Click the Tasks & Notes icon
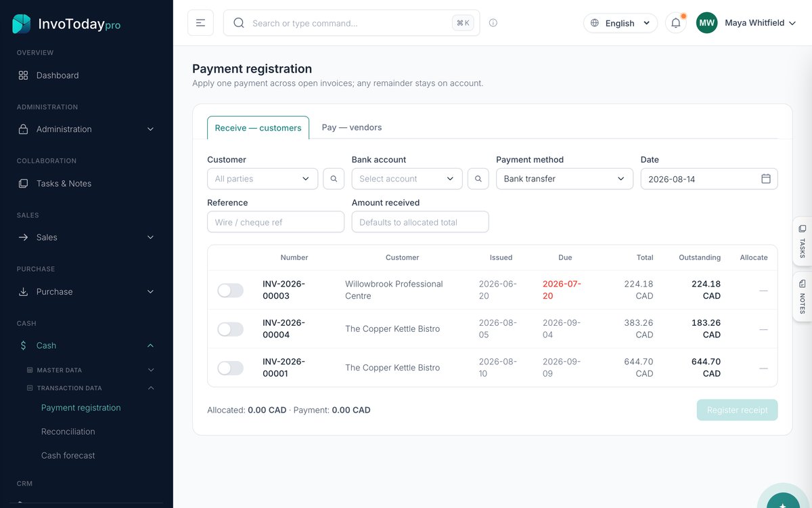The image size is (812, 508). pyautogui.click(x=23, y=184)
